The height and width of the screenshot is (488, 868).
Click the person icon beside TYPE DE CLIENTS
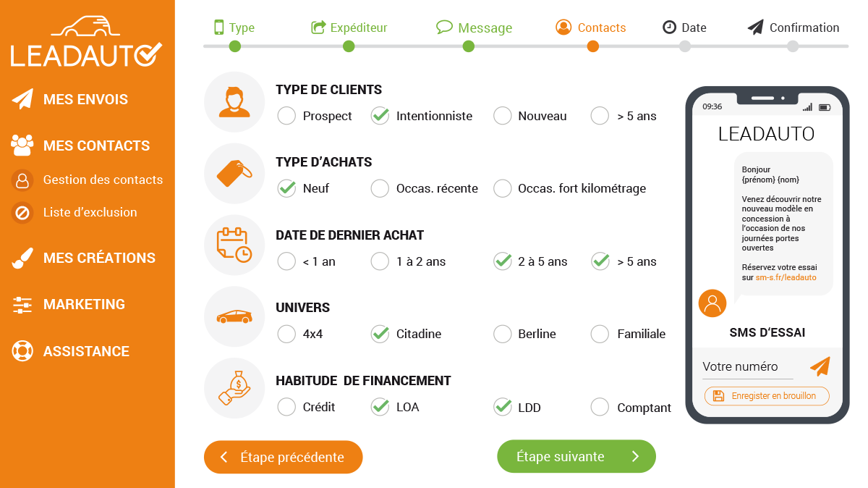[234, 101]
